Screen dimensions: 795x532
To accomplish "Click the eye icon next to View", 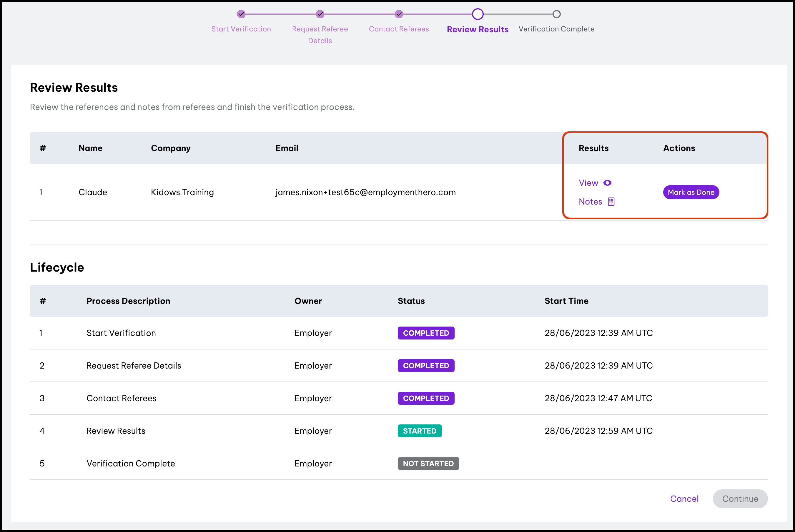I will pyautogui.click(x=607, y=183).
